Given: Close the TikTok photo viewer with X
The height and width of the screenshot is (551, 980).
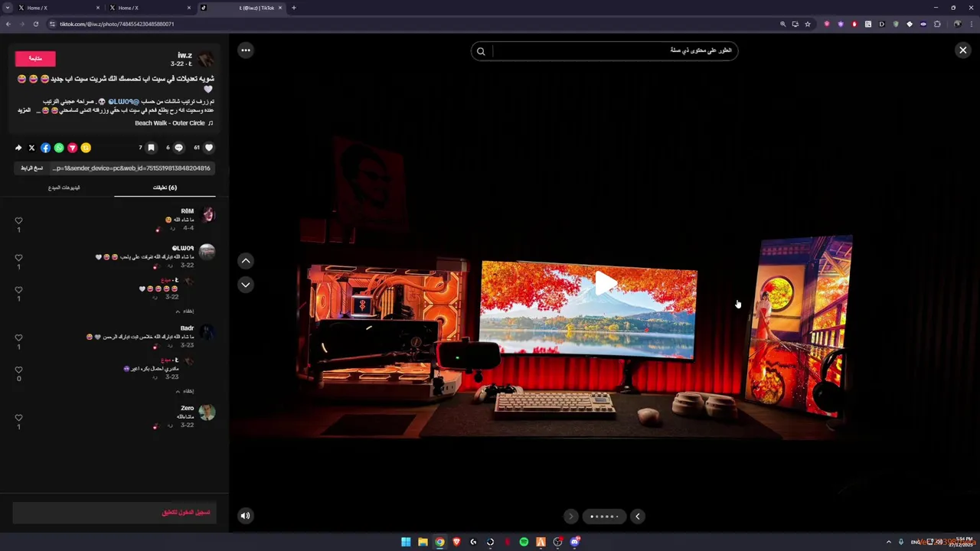Looking at the screenshot, I should coord(963,51).
